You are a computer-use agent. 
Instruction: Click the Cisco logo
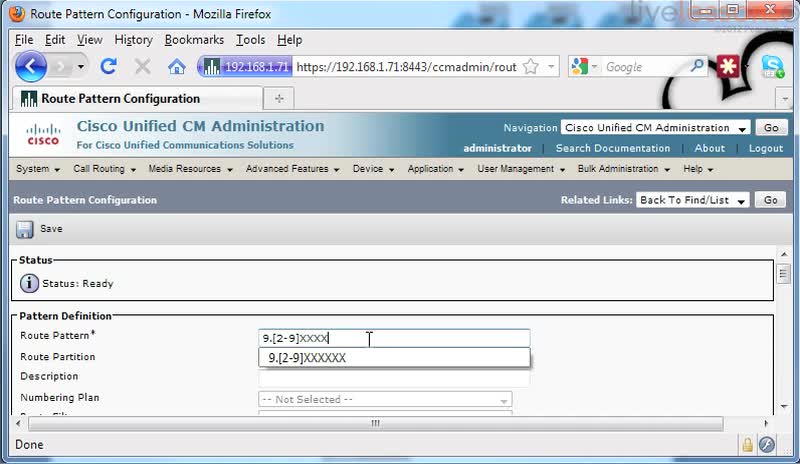[x=43, y=135]
